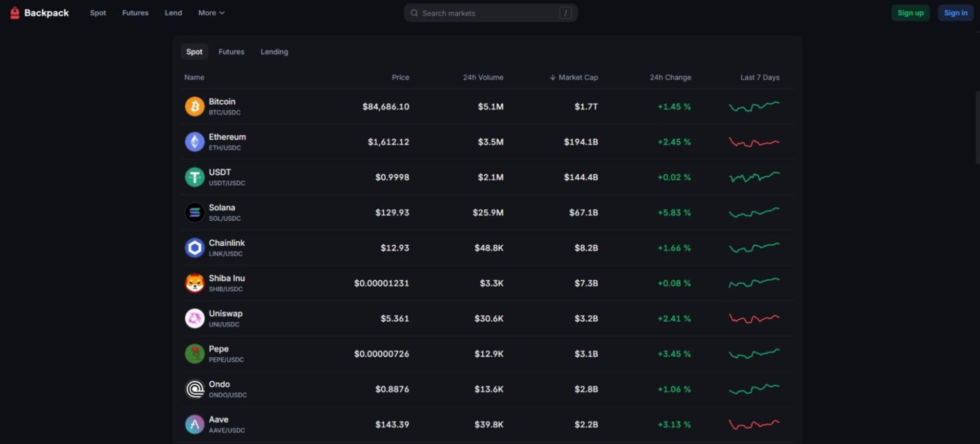The width and height of the screenshot is (980, 444).
Task: Click the Ethereum coin icon
Action: tap(194, 142)
